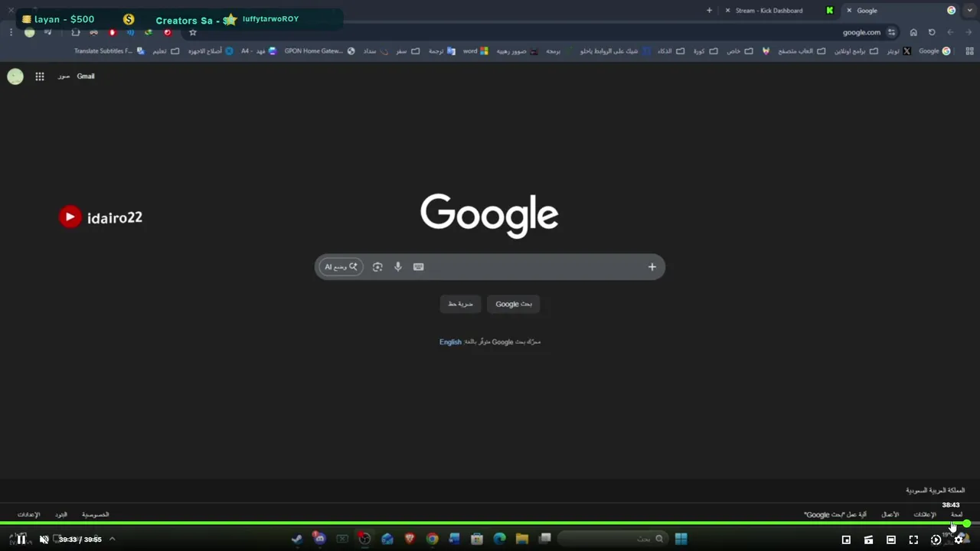Viewport: 980px width, 551px height.
Task: Open the الخصوصية footer link
Action: point(96,515)
